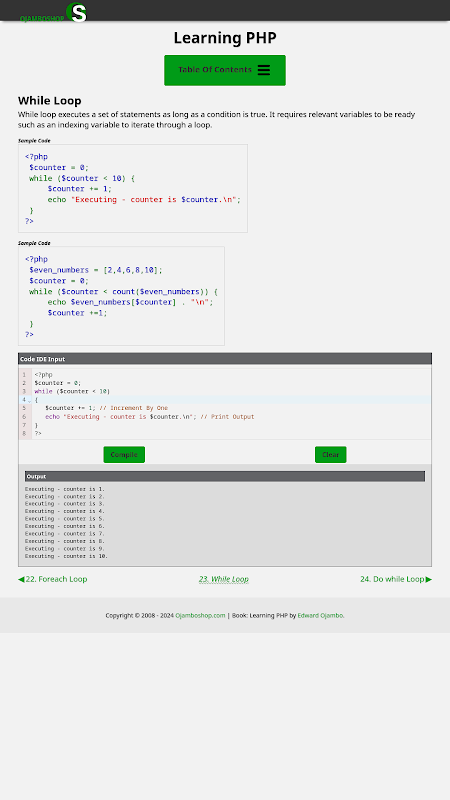This screenshot has width=450, height=800.
Task: Click the first 'Sample Code' block's echo line
Action: tap(144, 199)
